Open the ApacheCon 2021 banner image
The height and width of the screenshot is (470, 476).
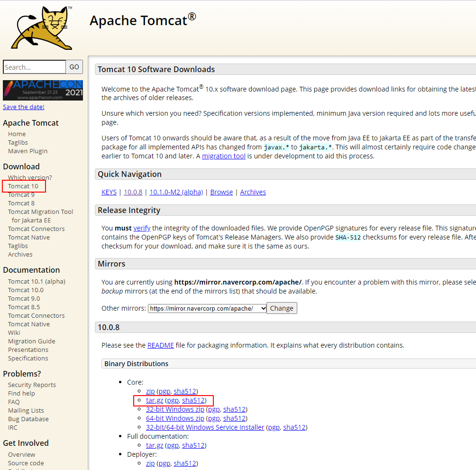tap(43, 90)
